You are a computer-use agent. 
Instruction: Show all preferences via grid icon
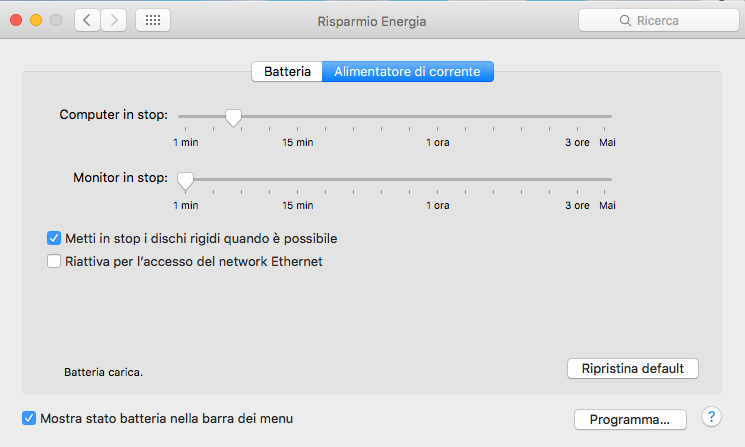tap(153, 20)
